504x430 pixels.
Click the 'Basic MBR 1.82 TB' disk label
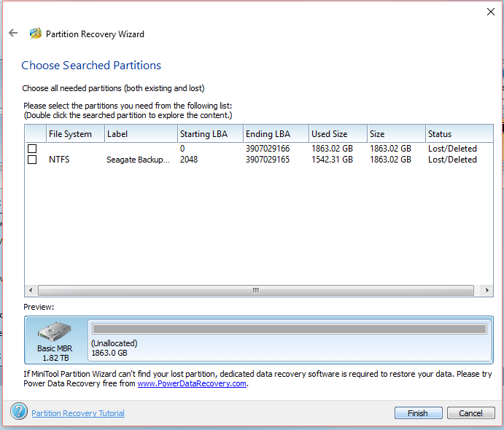pos(55,353)
